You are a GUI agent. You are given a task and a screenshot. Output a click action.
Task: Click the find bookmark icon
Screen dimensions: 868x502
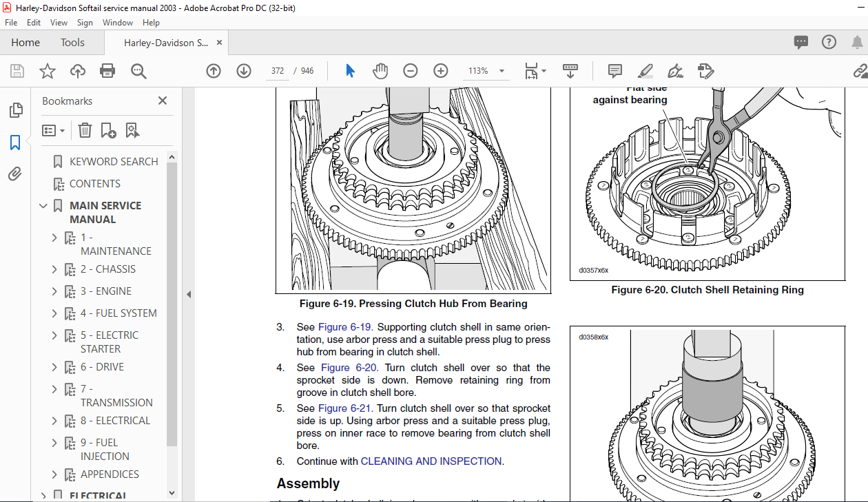tap(132, 130)
